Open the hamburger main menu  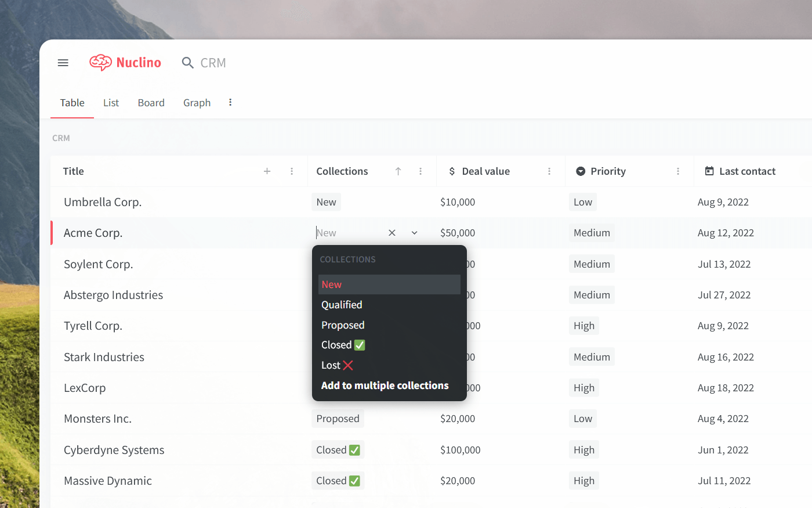pos(63,63)
